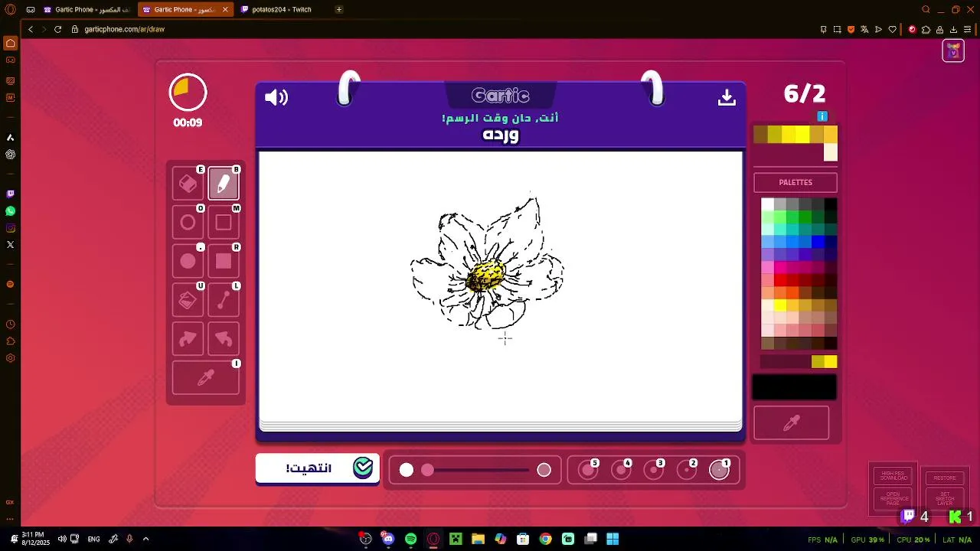980x551 pixels.
Task: Go back to the previous page
Action: pos(31,29)
